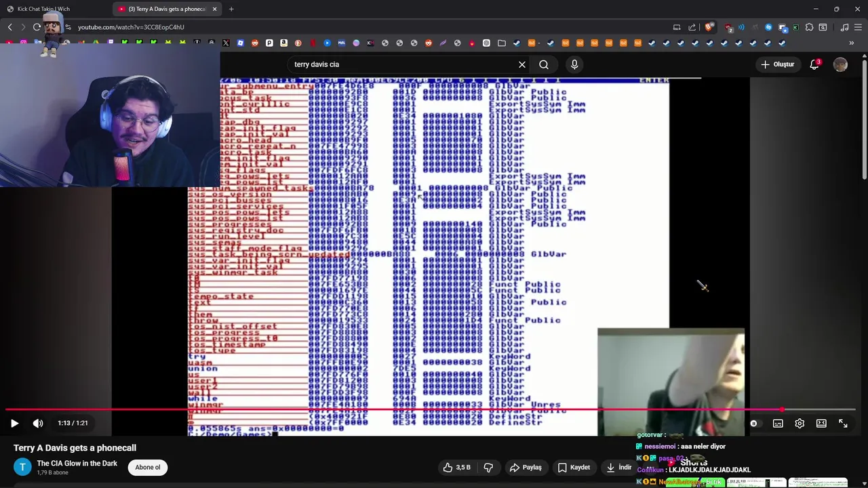This screenshot has height=488, width=868.
Task: Play the YouTube video
Action: point(14,423)
